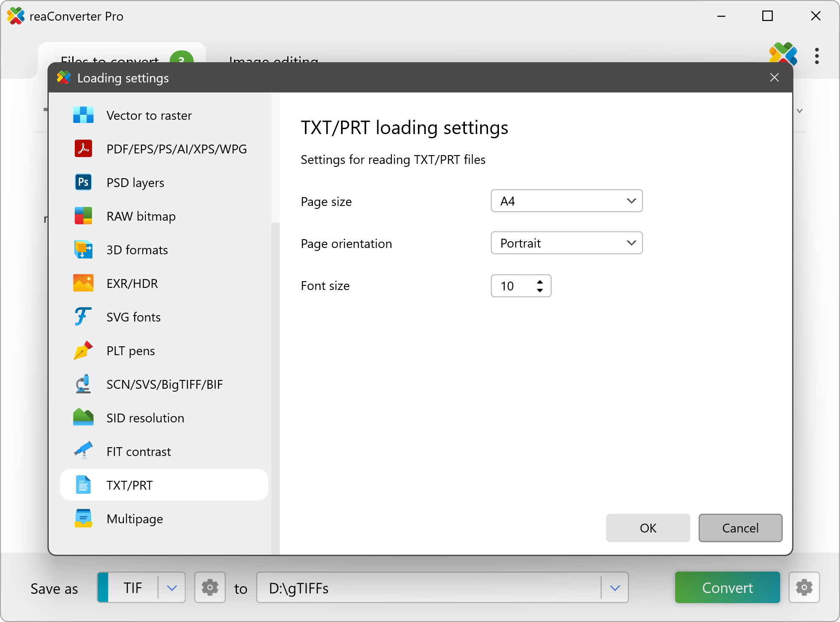Open the output folder path dropdown
Viewport: 840px width, 622px height.
(x=615, y=588)
